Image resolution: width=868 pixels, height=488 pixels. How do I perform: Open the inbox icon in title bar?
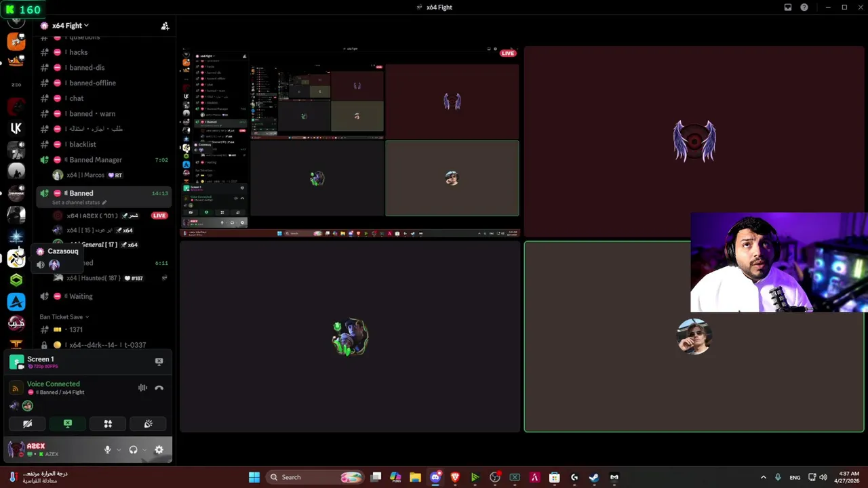click(x=788, y=7)
